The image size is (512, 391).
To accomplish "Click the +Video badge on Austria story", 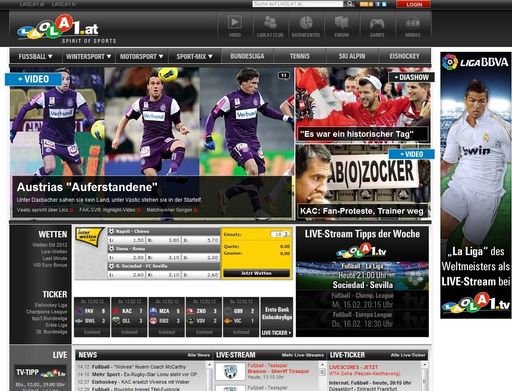I will point(33,79).
